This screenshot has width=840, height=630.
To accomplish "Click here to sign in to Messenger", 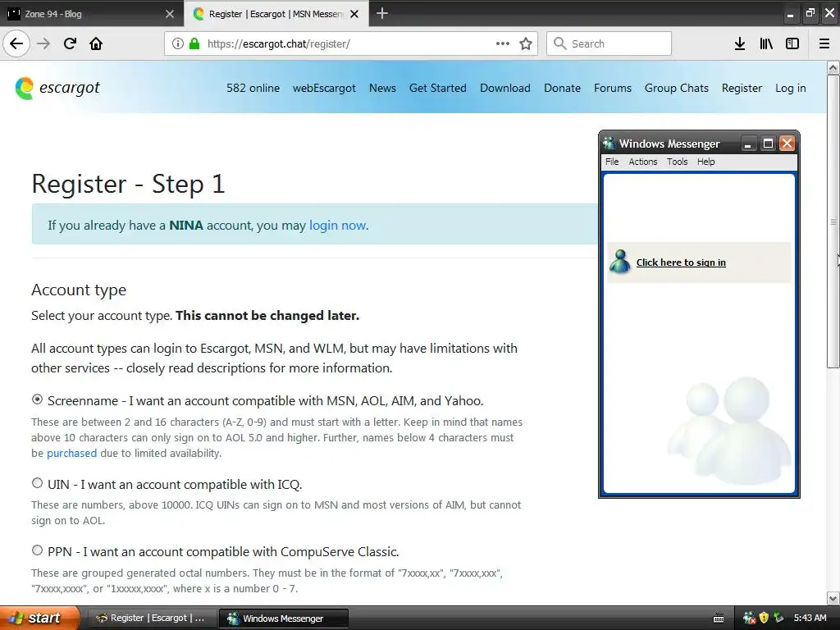I will (681, 262).
